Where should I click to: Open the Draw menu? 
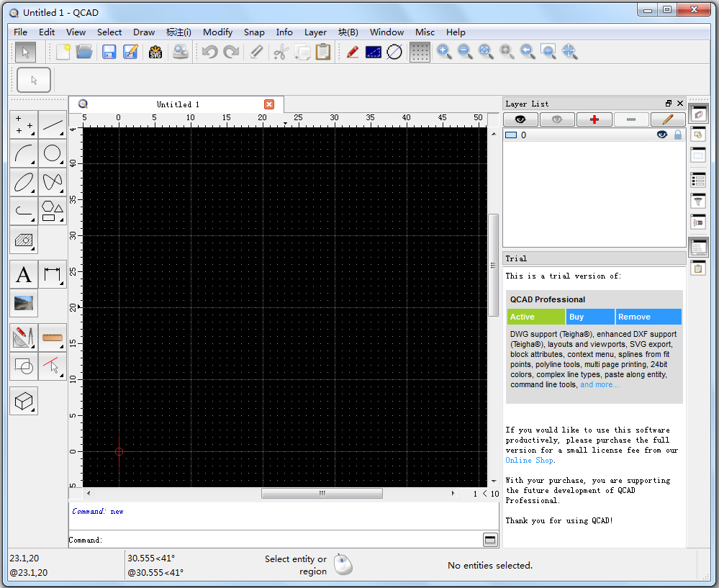tap(144, 32)
